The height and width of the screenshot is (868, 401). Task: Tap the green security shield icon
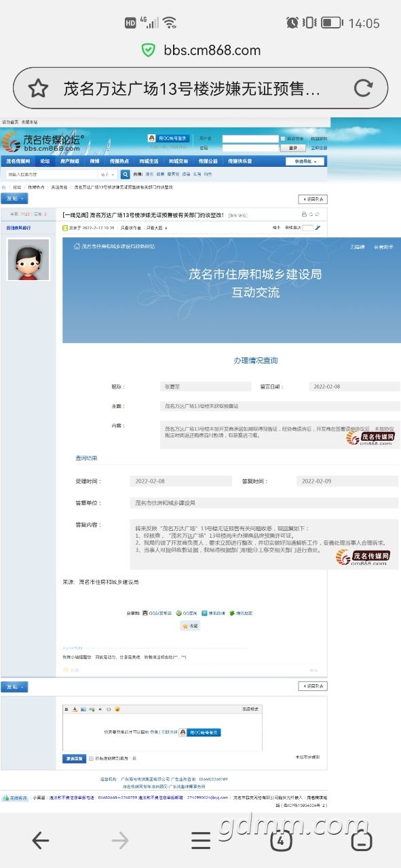coord(148,50)
